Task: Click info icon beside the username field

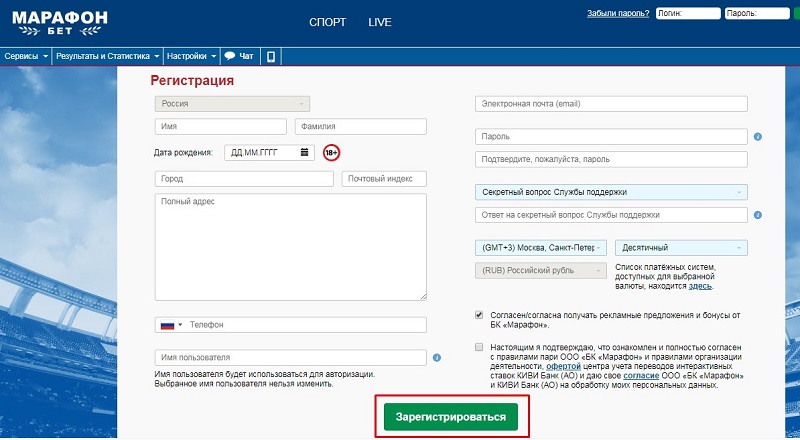Action: pos(437,357)
